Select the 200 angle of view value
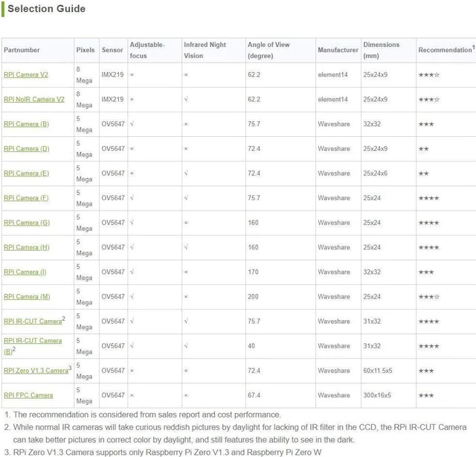The width and height of the screenshot is (476, 457). pyautogui.click(x=253, y=296)
